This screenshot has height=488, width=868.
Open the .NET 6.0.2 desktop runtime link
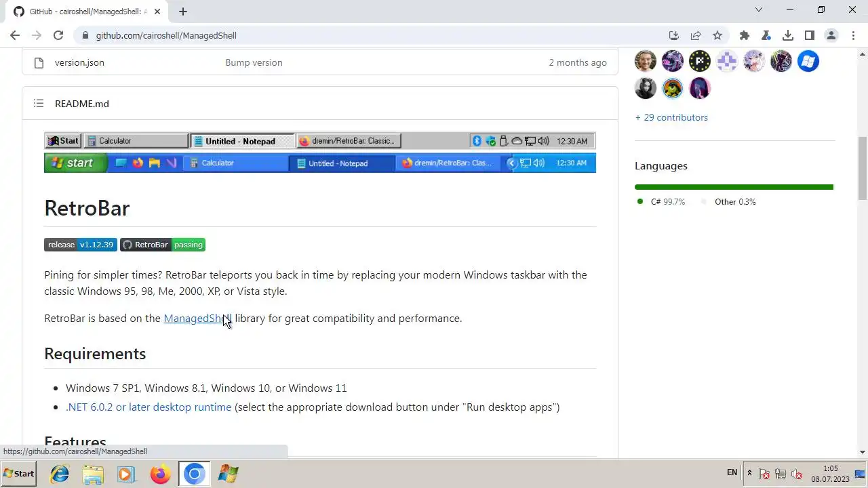coord(149,407)
